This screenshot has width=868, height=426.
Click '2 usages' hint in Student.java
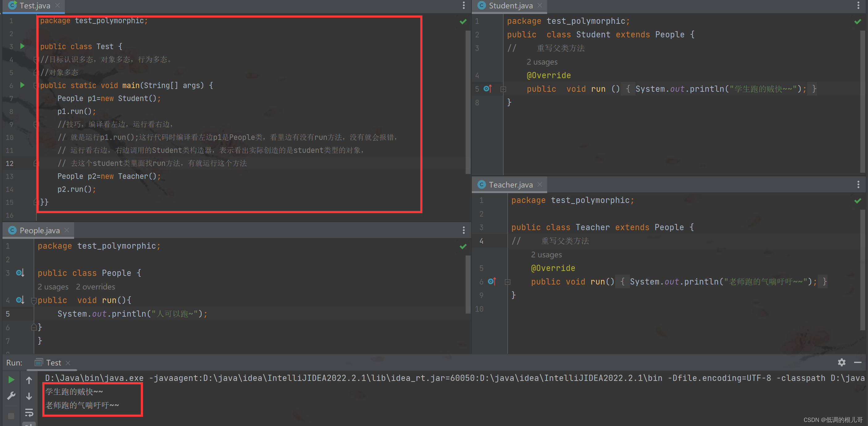(542, 62)
